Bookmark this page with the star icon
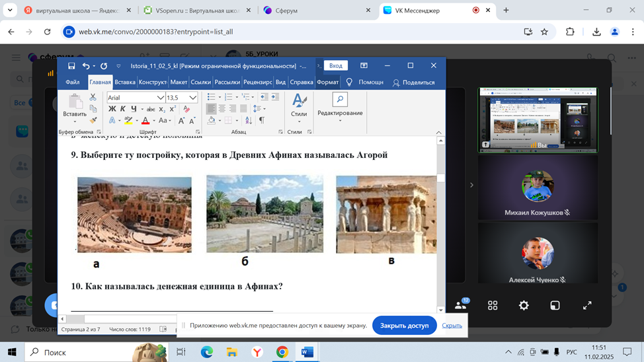Viewport: 644px width, 362px height. pyautogui.click(x=544, y=32)
